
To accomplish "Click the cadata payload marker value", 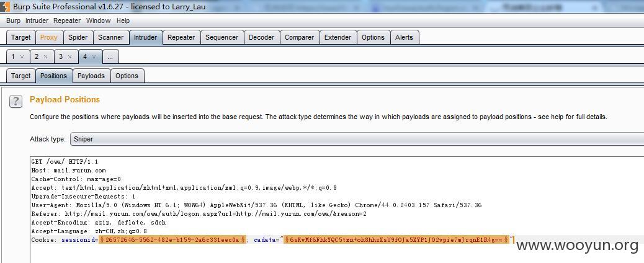I will 396,239.
